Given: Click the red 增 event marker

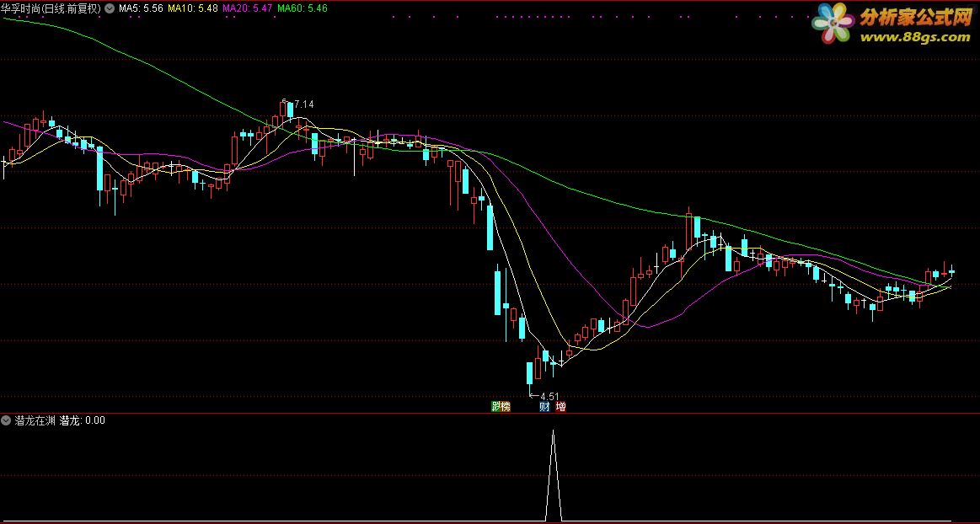Looking at the screenshot, I should pyautogui.click(x=560, y=407).
